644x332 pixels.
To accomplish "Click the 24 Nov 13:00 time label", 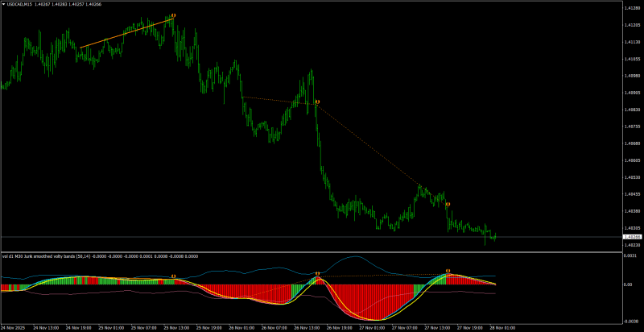I will pos(45,329).
